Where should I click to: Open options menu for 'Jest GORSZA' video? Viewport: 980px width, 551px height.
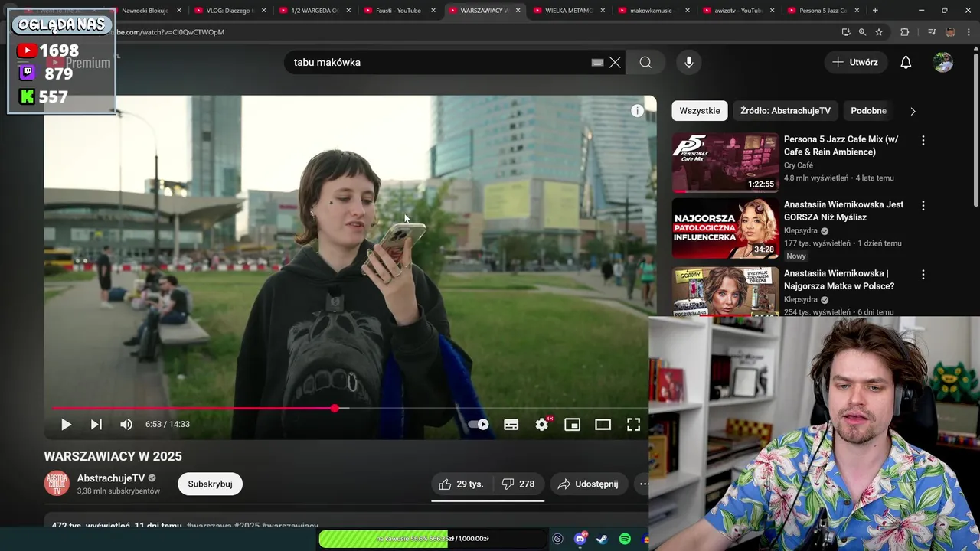[x=923, y=206]
